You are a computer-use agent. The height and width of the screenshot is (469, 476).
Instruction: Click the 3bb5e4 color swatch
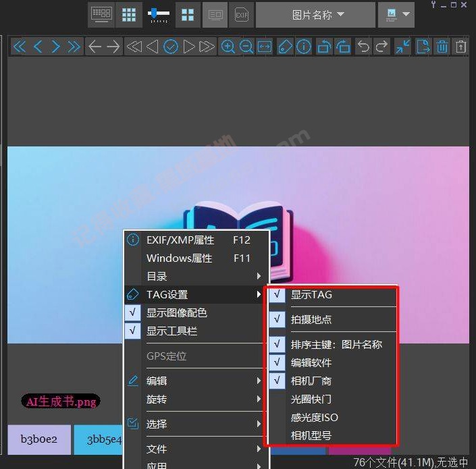click(99, 439)
